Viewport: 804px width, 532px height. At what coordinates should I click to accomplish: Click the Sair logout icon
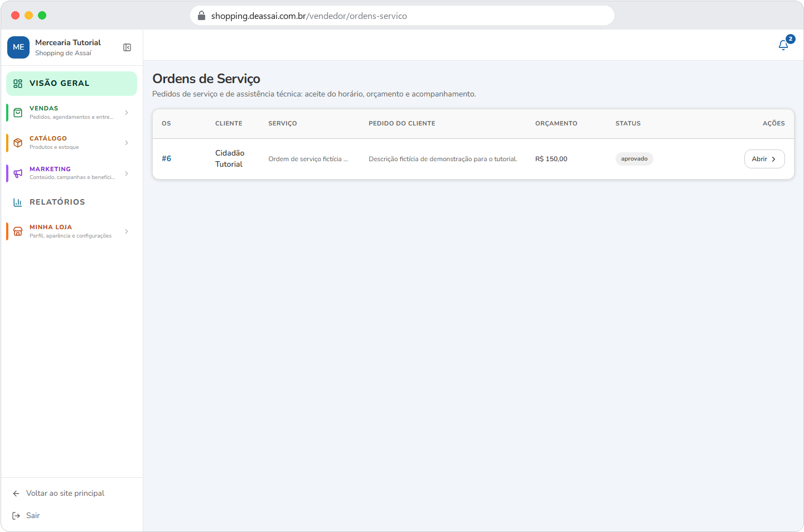(x=16, y=516)
